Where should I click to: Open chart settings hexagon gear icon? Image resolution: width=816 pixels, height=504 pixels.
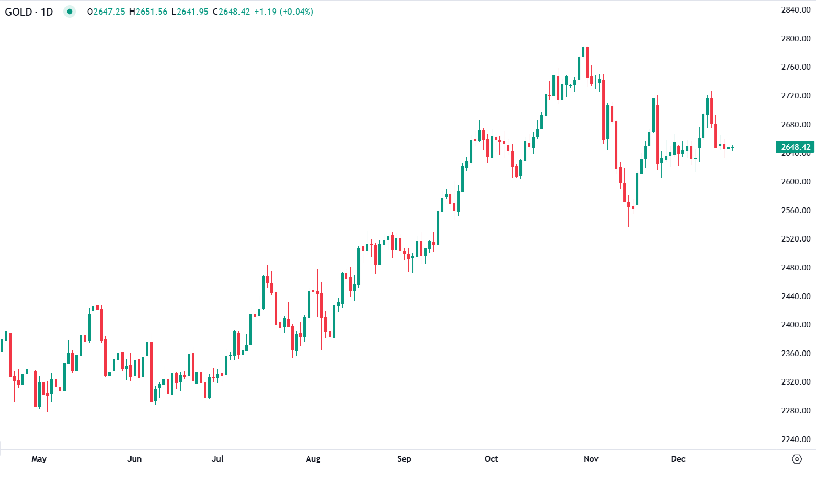pos(797,459)
